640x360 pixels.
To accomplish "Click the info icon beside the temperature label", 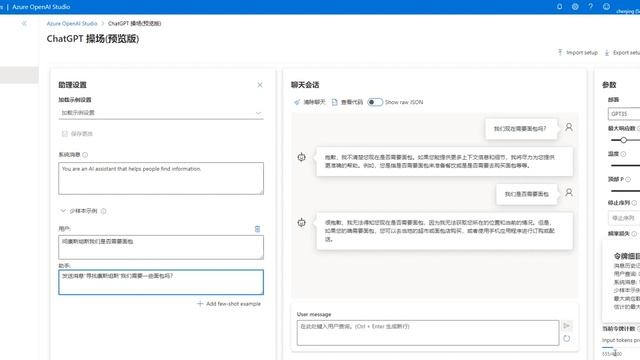I will 623,154.
